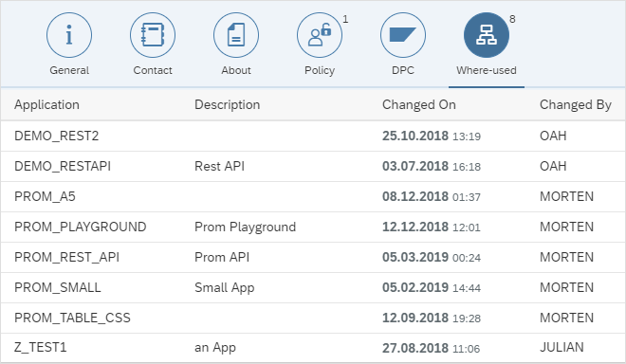Click the Policy count badge 1
This screenshot has width=626, height=364.
(x=345, y=19)
